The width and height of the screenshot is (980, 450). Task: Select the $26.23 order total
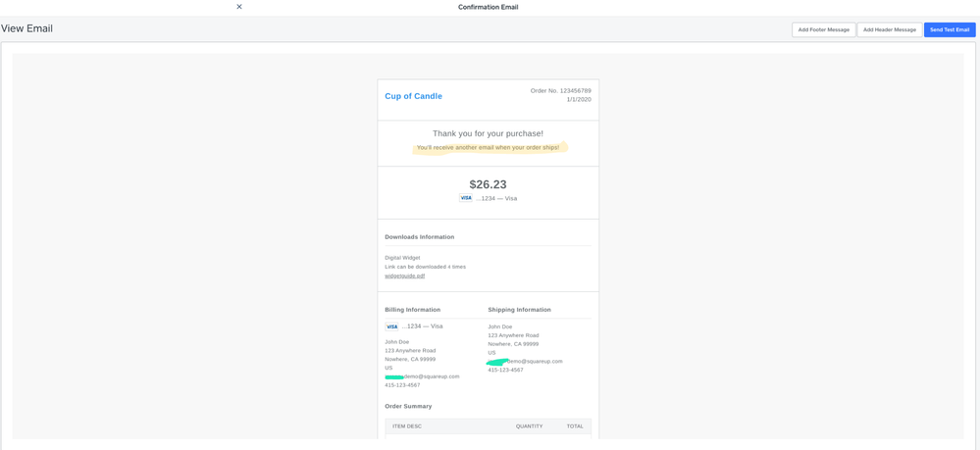point(488,184)
